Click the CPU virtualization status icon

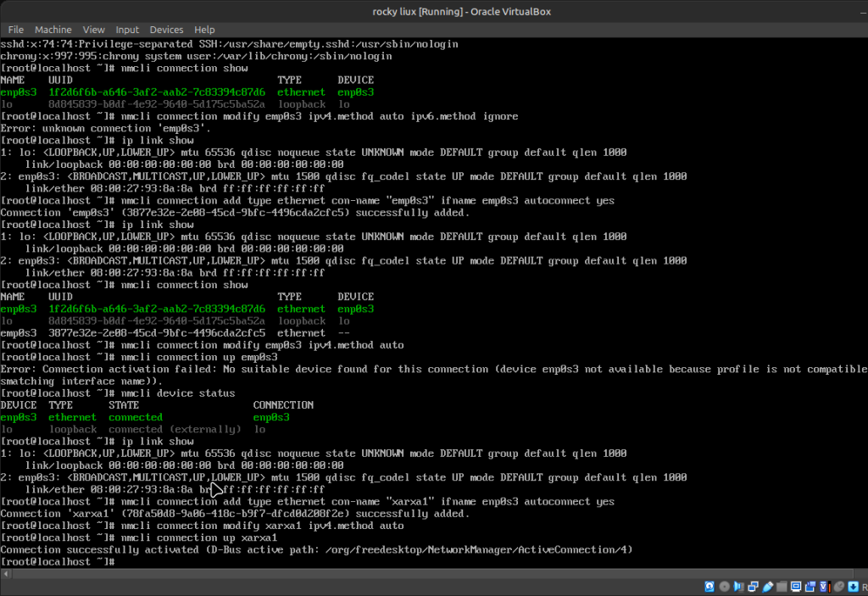[x=825, y=587]
